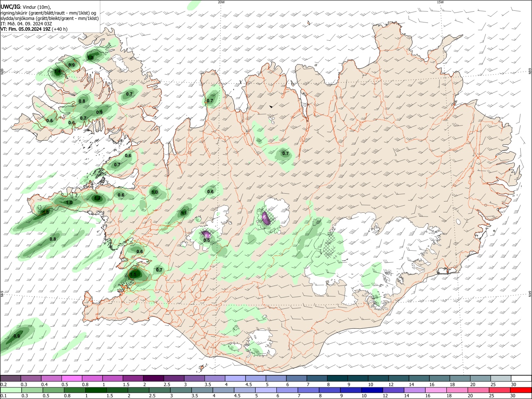Click the cross-hatched patch beside the large glacier
The width and height of the screenshot is (532, 399).
330,245
